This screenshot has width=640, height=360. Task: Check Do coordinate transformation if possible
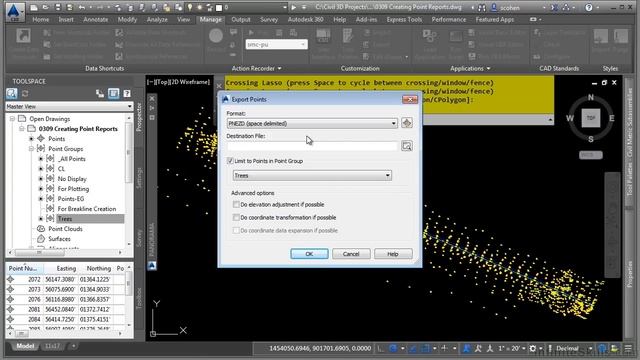pyautogui.click(x=236, y=217)
